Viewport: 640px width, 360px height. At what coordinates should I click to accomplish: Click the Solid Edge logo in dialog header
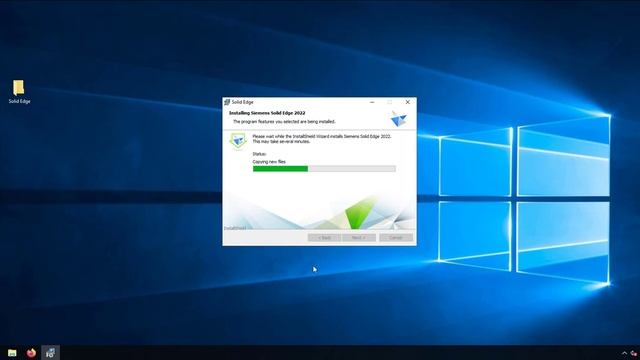pos(398,119)
